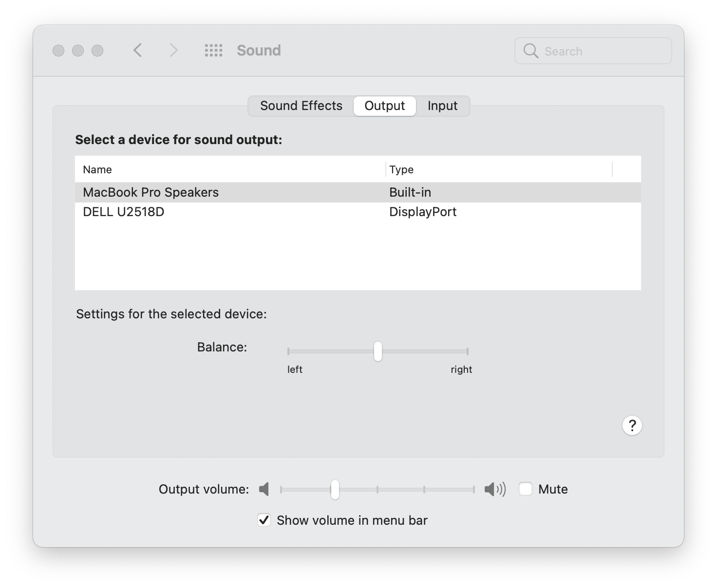This screenshot has width=717, height=588.
Task: Click the Built-in type cell
Action: click(410, 192)
